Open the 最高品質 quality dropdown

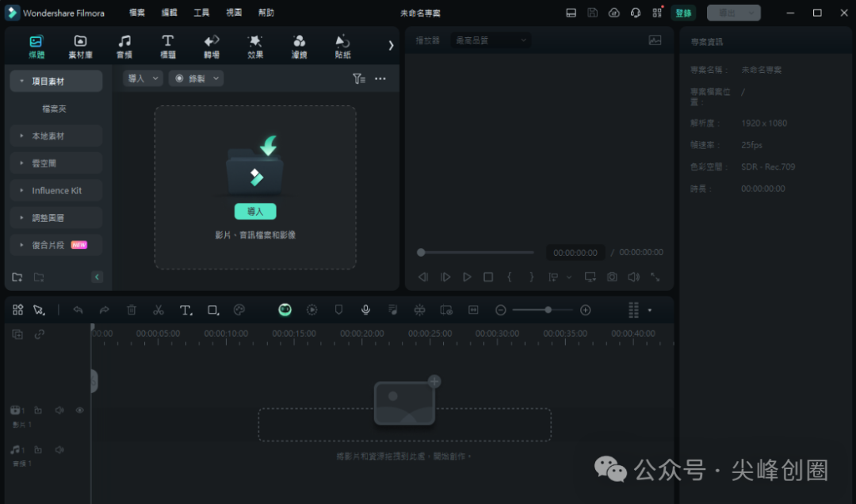tap(491, 40)
